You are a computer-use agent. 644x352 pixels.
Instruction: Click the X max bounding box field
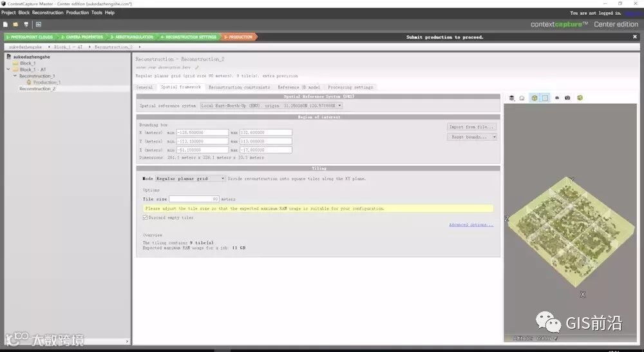(266, 132)
